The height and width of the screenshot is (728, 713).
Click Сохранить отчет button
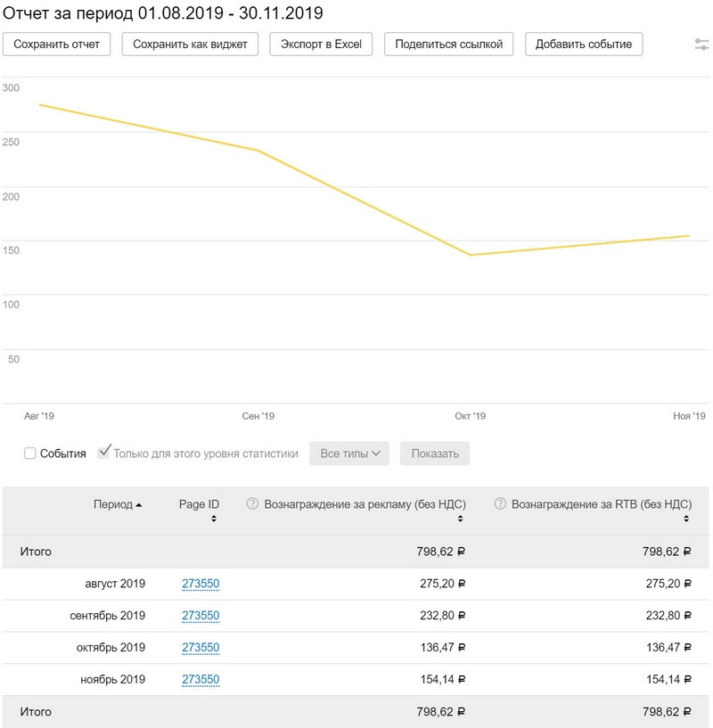coord(57,45)
